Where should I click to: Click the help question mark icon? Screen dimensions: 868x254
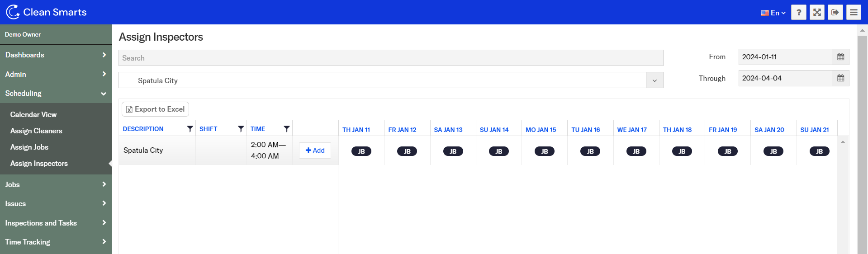coord(799,12)
